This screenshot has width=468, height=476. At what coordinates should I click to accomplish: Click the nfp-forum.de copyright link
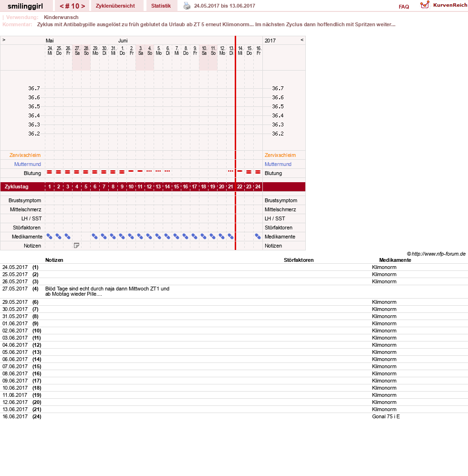tap(436, 254)
